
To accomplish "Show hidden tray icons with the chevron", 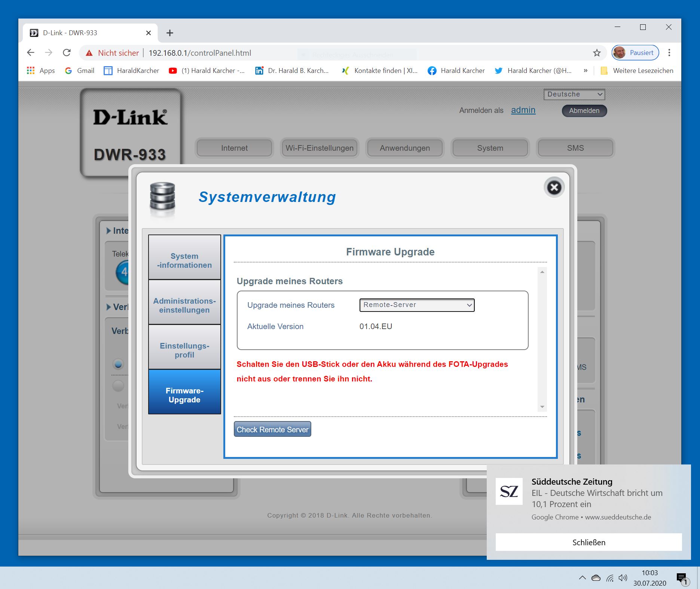I will [583, 578].
